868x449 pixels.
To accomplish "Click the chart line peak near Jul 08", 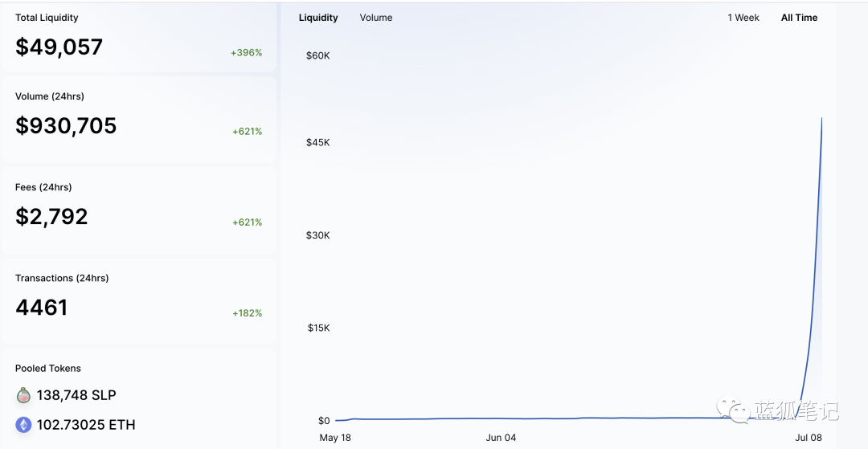I will click(x=821, y=120).
